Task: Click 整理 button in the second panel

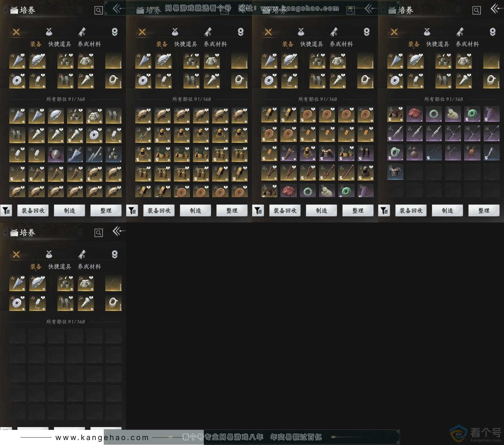Action: (232, 210)
